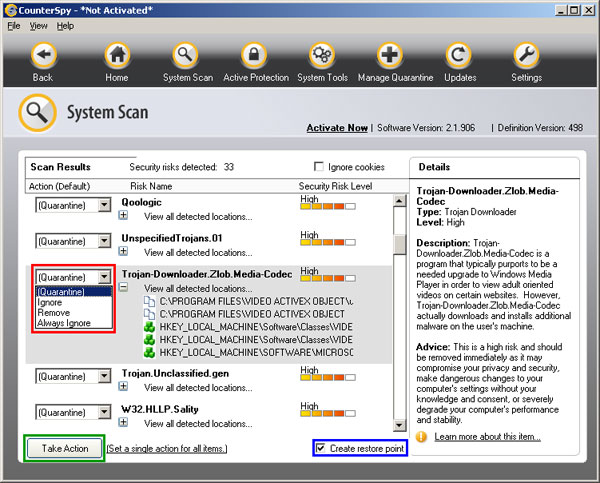Collapse Trojan-Downloader.Zlob.Media-Codec detected locations
This screenshot has height=483, width=600.
point(123,287)
